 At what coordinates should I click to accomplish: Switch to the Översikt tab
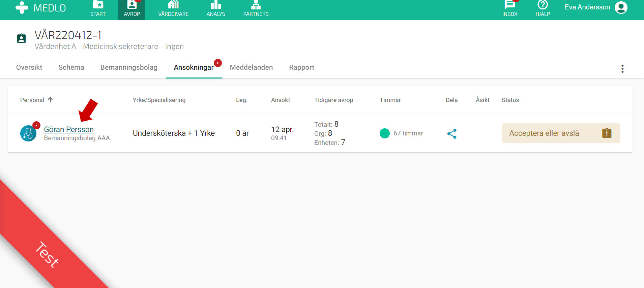pyautogui.click(x=29, y=67)
